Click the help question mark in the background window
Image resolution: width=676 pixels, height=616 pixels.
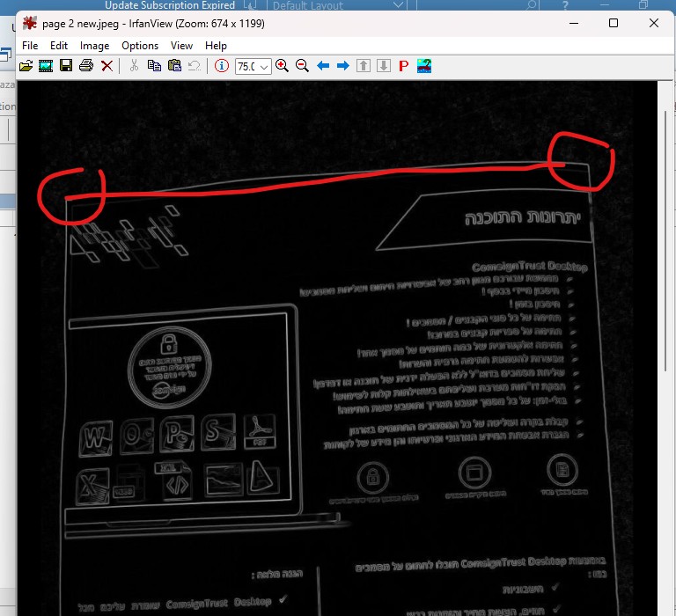pyautogui.click(x=565, y=5)
